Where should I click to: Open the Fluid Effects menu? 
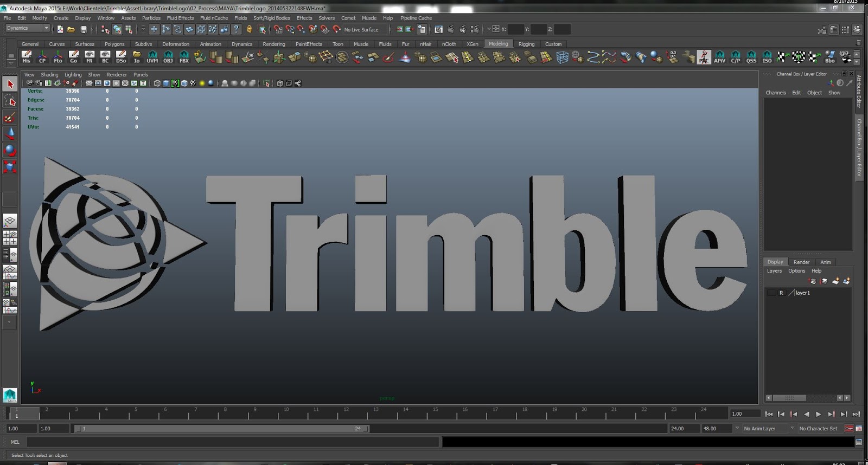180,18
